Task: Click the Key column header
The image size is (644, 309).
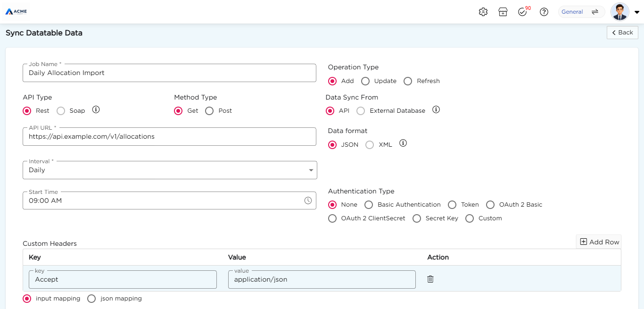Action: 35,257
